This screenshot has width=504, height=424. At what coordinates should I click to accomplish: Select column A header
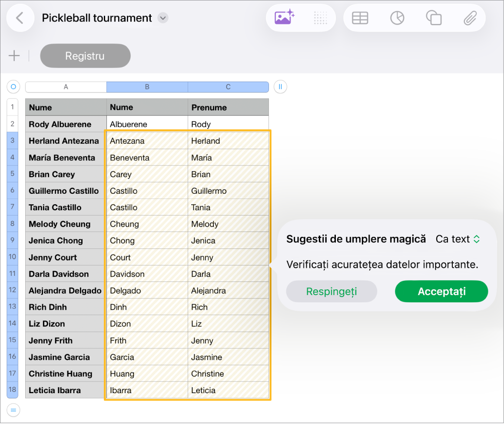(66, 87)
